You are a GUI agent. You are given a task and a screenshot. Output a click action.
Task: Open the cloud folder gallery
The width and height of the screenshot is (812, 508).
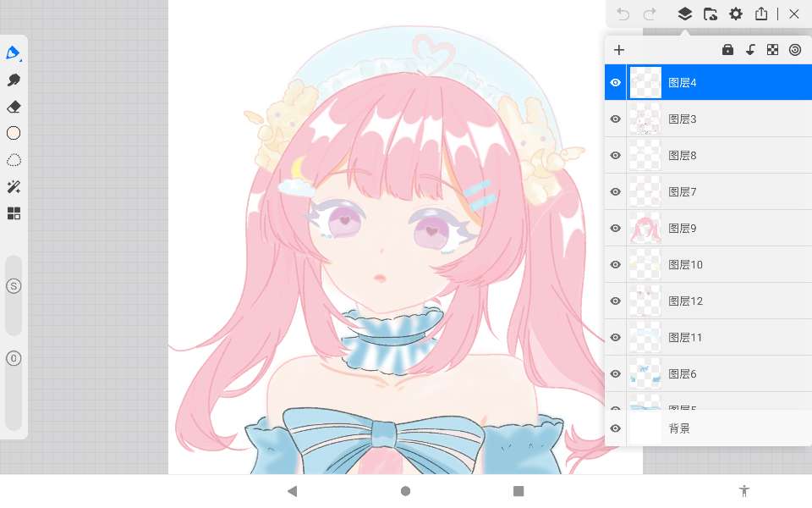(x=710, y=14)
